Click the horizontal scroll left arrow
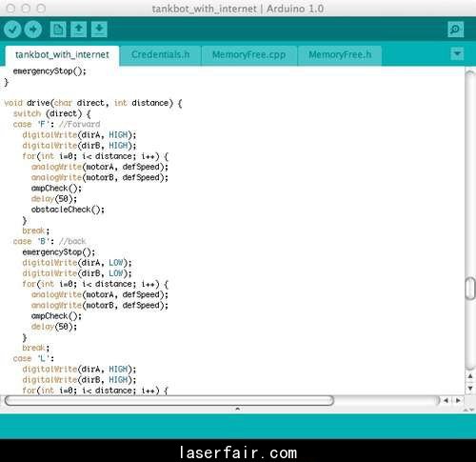The height and width of the screenshot is (462, 476). [x=446, y=400]
